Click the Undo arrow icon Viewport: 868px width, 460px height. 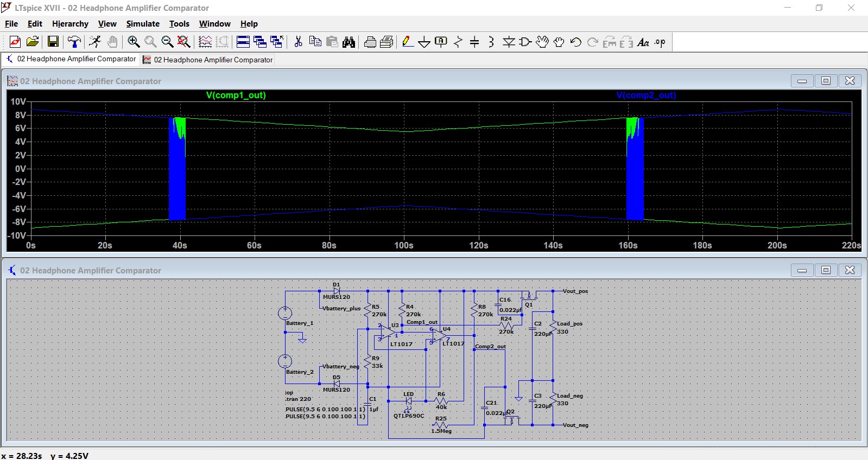576,42
